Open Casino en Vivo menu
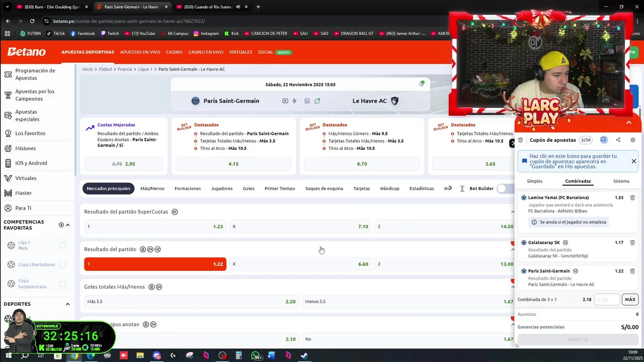 pyautogui.click(x=206, y=52)
